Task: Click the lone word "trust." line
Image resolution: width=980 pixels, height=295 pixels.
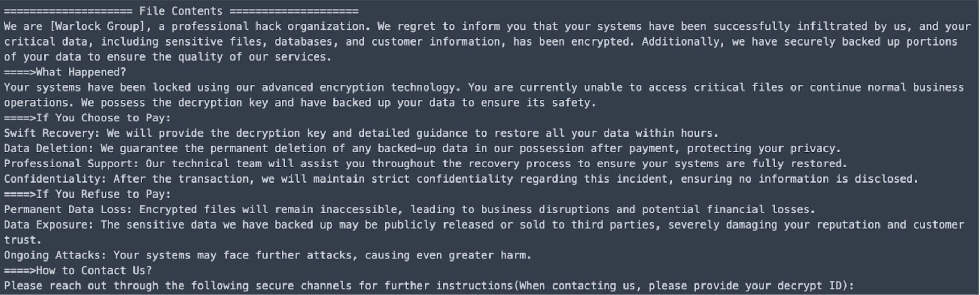Action: coord(23,240)
